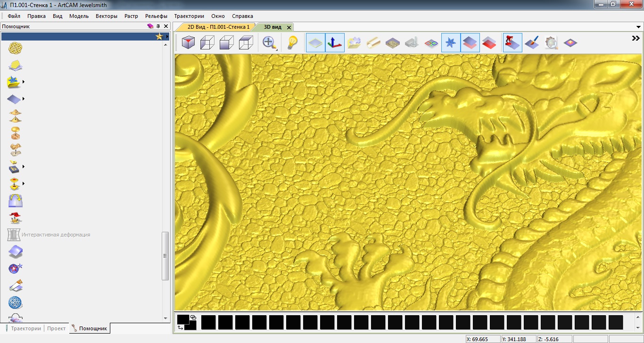Close the Помощник panel
The image size is (644, 343).
point(166,26)
